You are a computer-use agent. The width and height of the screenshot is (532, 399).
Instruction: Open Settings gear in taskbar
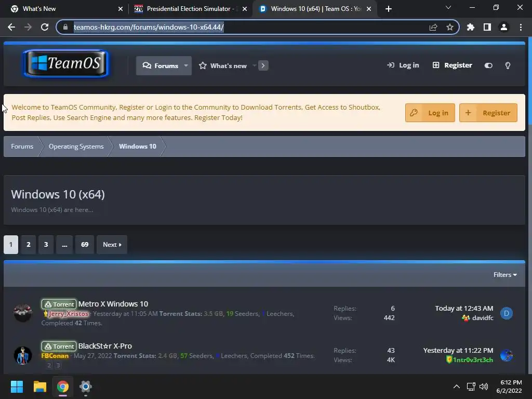click(x=86, y=387)
